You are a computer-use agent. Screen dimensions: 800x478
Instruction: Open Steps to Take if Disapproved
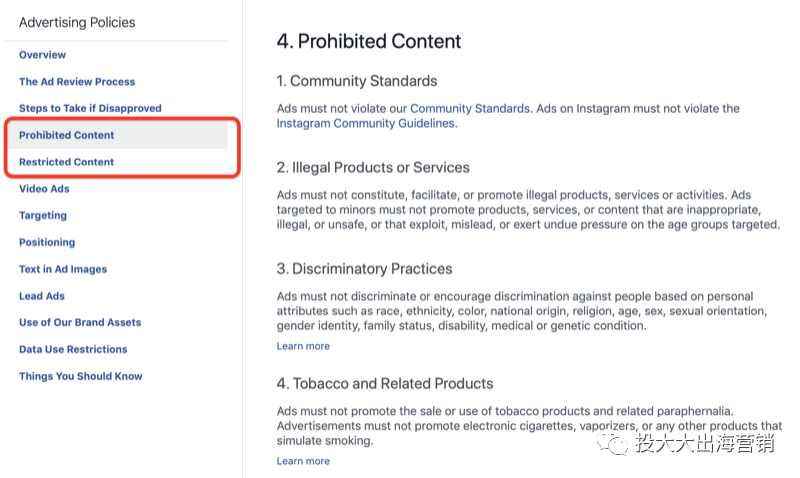[90, 108]
